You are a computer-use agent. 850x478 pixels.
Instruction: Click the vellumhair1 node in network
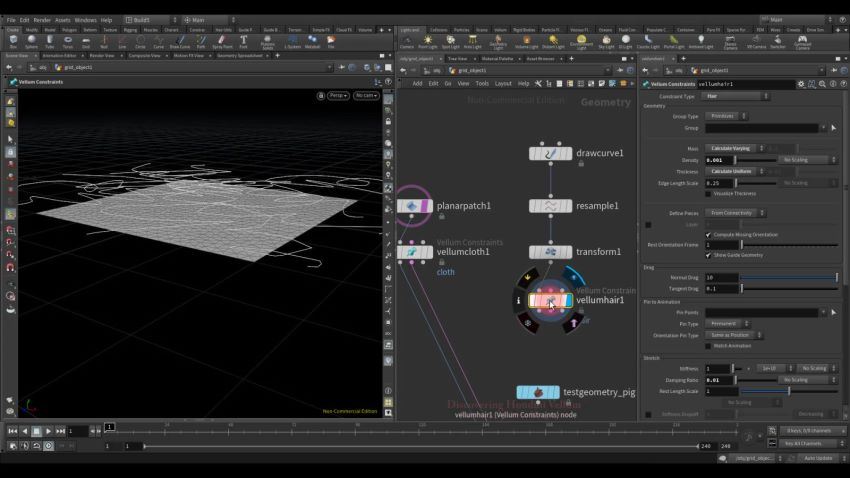tap(550, 300)
